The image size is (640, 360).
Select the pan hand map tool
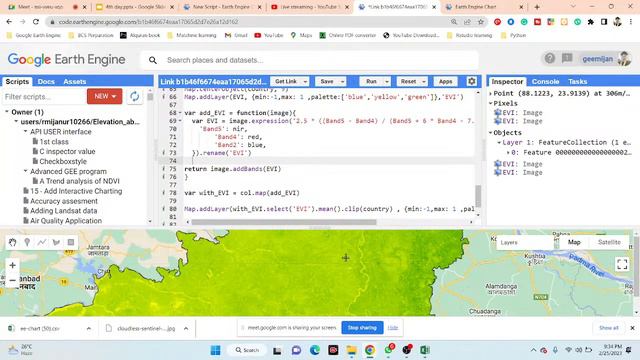point(13,242)
